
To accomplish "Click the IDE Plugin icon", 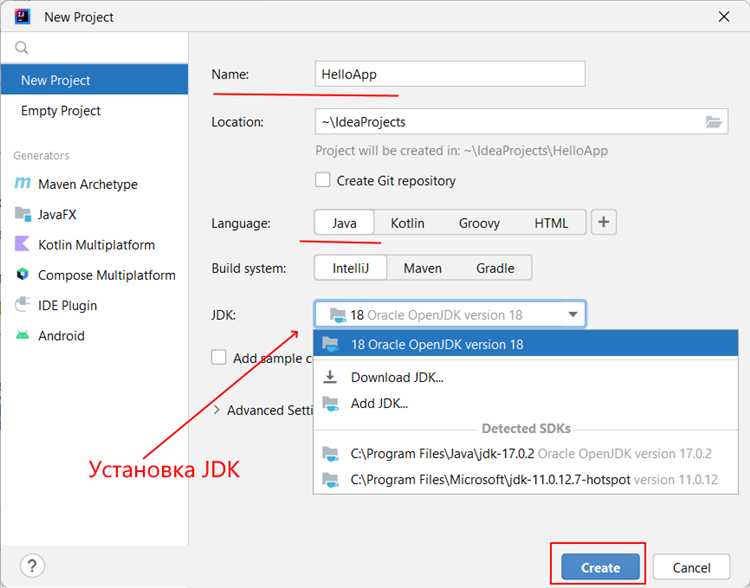I will pos(22,304).
